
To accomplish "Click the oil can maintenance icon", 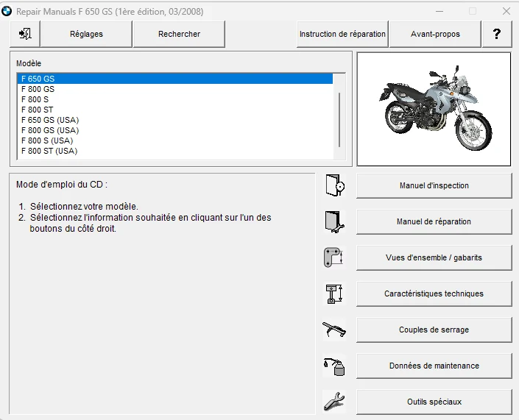I will [334, 366].
